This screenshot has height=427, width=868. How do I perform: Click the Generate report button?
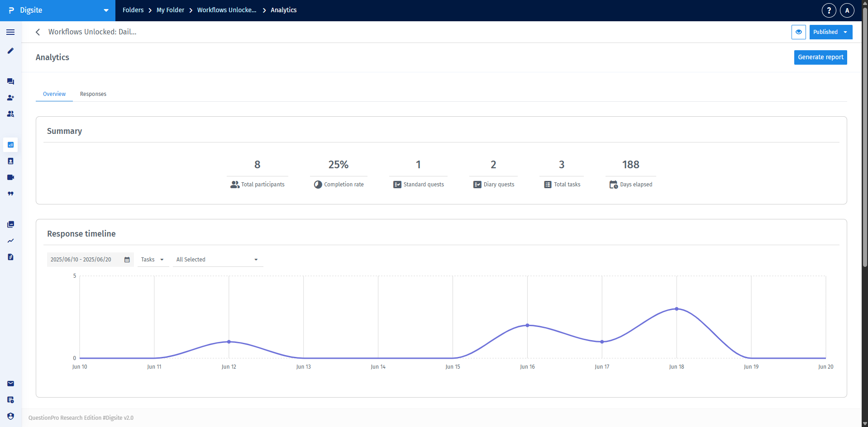pos(820,57)
